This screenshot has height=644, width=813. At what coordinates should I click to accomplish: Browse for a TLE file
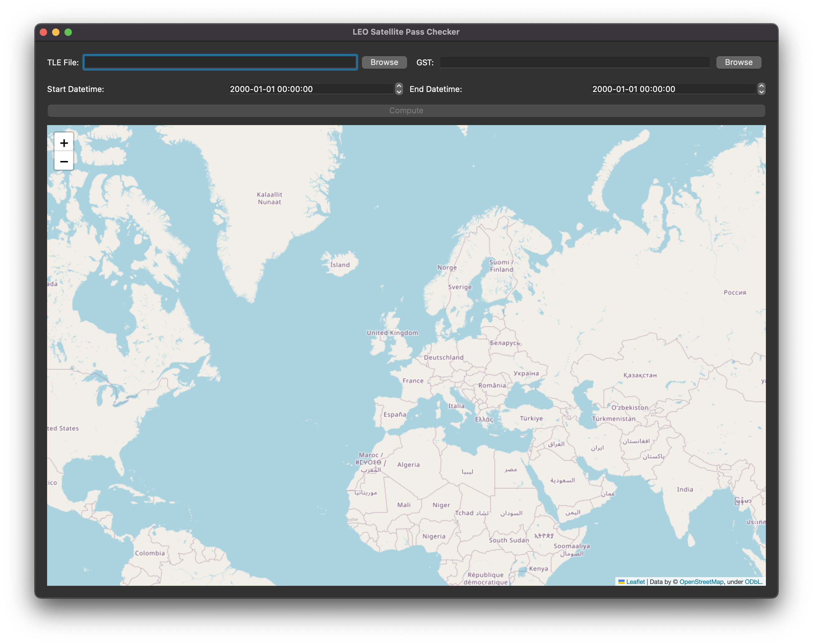click(384, 62)
